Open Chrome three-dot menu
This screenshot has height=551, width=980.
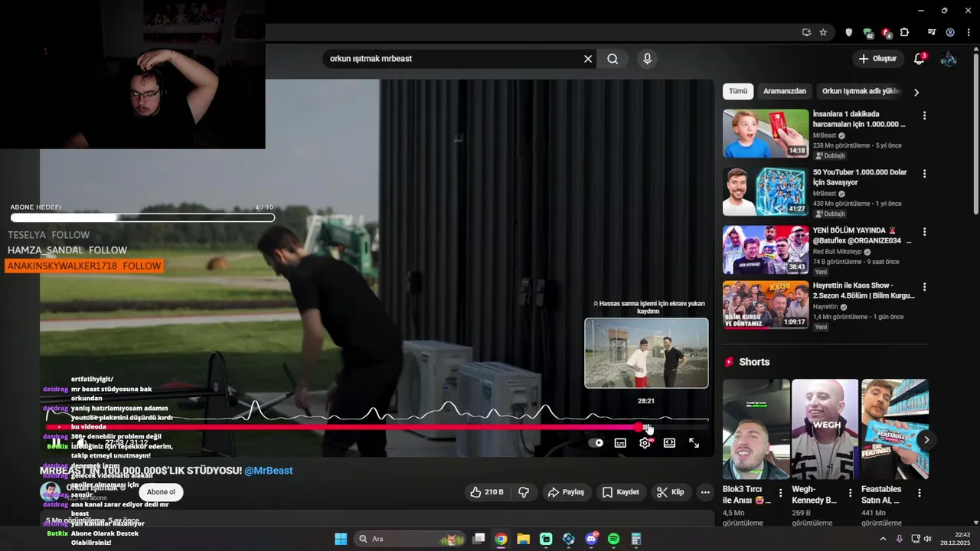pyautogui.click(x=969, y=32)
